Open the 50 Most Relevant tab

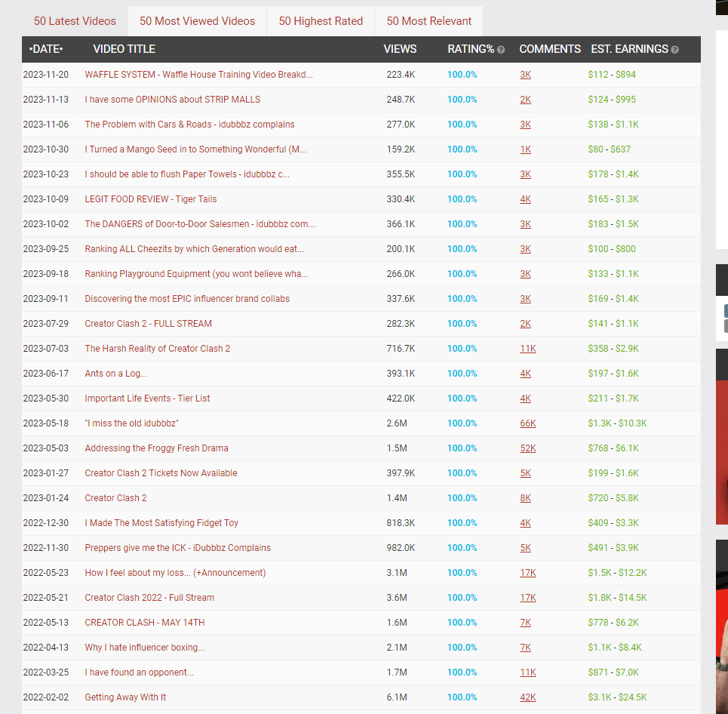click(x=429, y=21)
